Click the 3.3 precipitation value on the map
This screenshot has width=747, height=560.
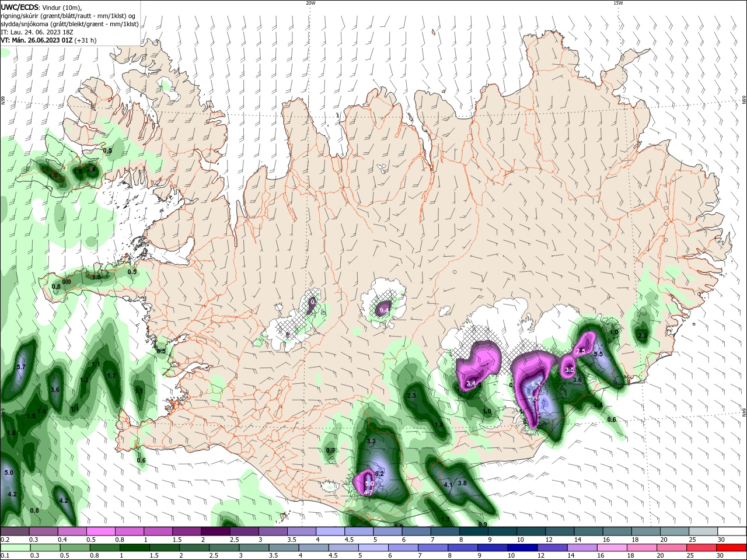point(371,441)
